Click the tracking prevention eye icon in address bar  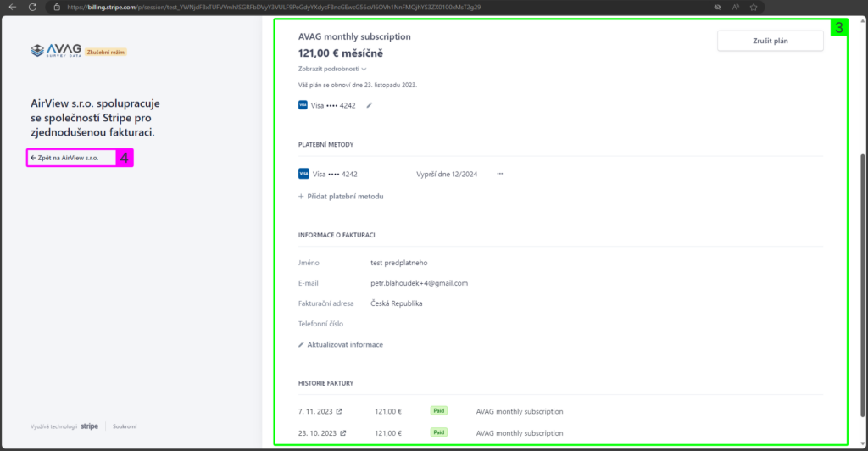point(716,7)
